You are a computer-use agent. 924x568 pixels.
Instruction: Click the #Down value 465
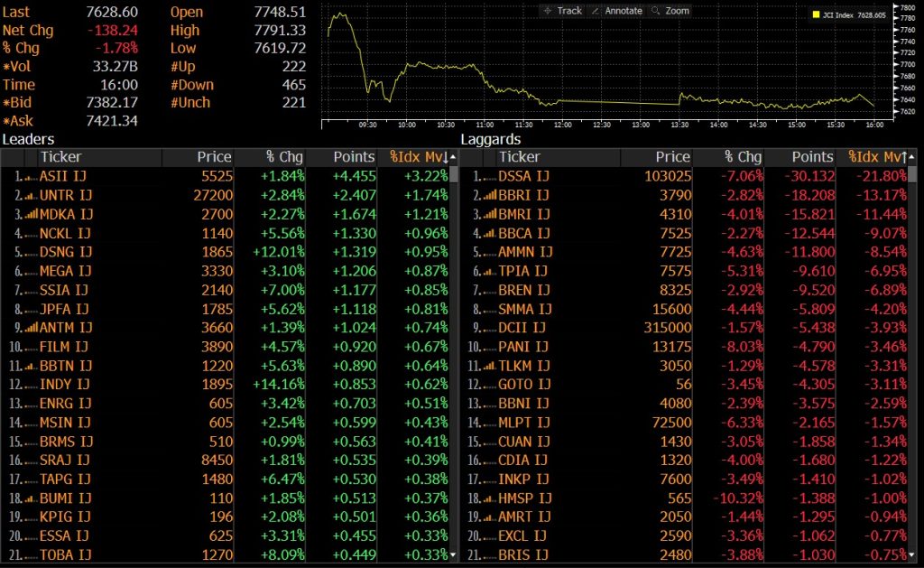tap(294, 85)
